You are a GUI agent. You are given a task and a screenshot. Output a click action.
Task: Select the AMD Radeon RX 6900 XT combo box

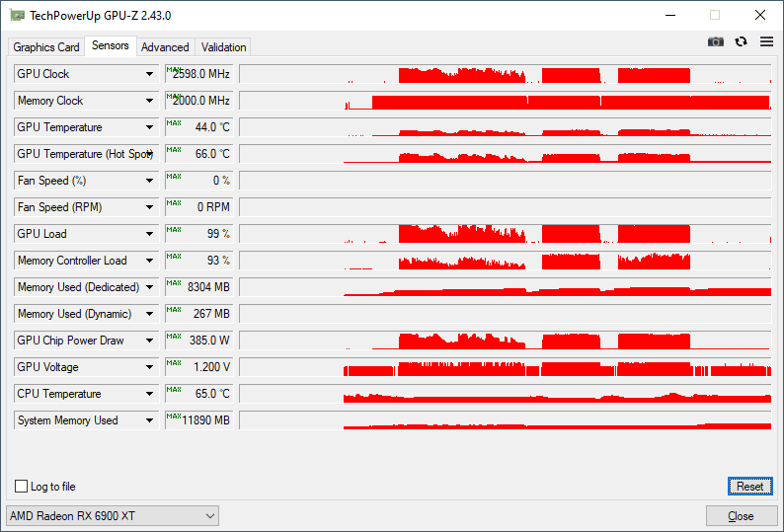tap(113, 516)
